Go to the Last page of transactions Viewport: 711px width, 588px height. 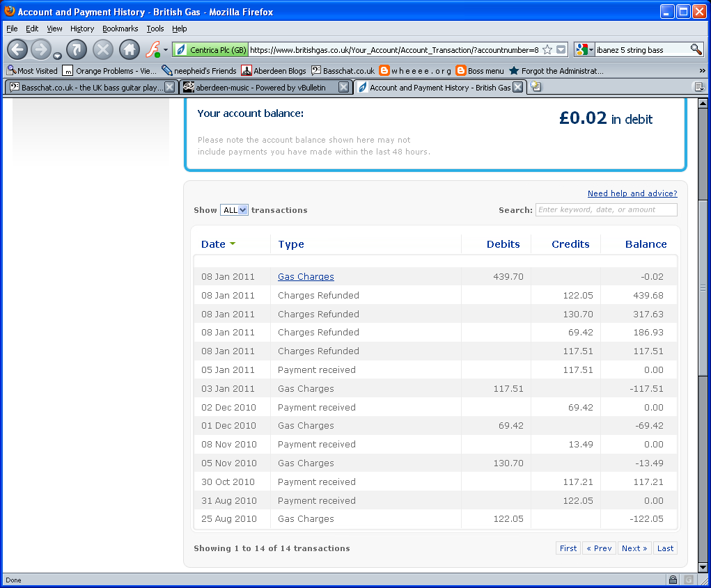665,548
